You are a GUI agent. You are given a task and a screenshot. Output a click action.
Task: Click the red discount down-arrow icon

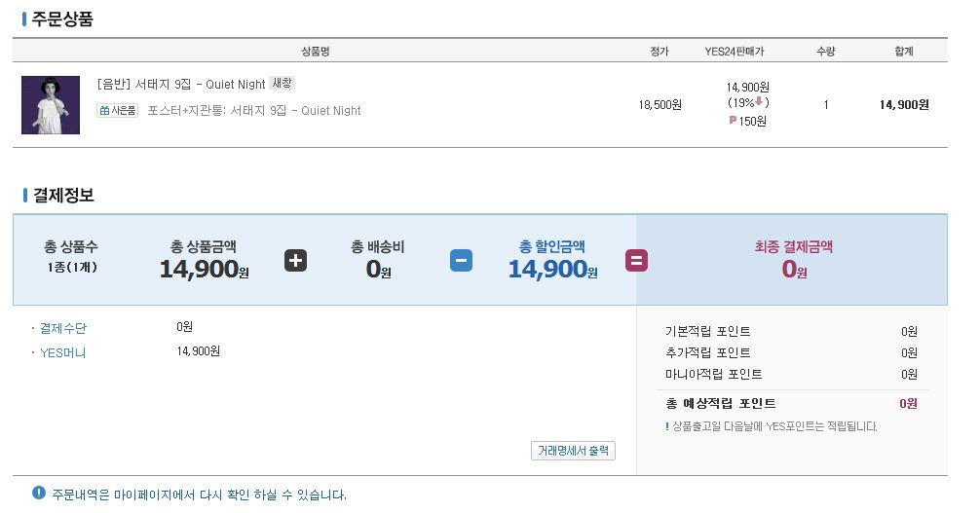760,101
